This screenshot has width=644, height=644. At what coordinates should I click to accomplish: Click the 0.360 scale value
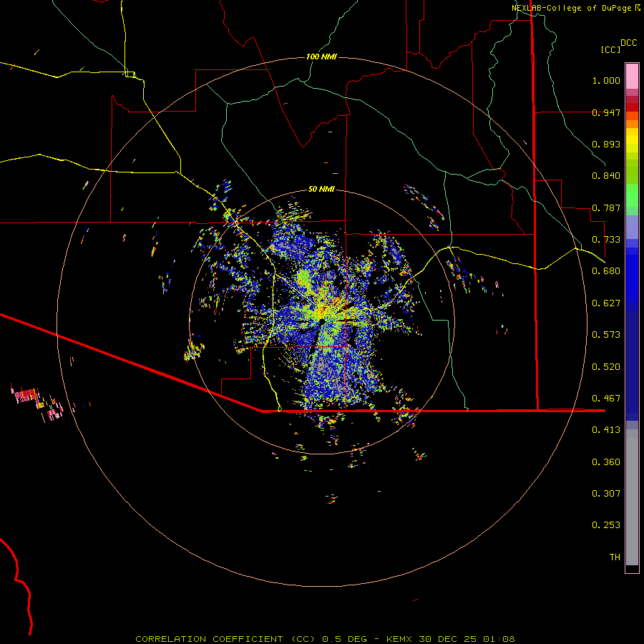606,462
